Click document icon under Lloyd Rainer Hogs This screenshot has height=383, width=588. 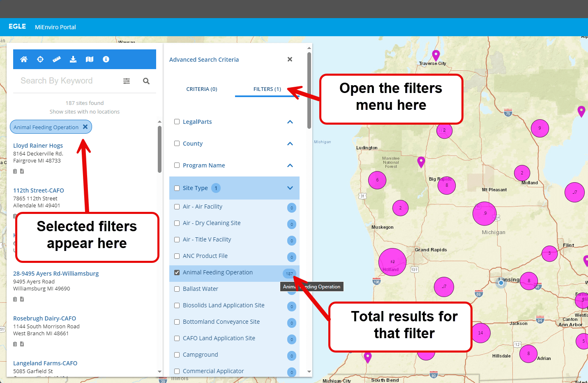click(x=22, y=171)
